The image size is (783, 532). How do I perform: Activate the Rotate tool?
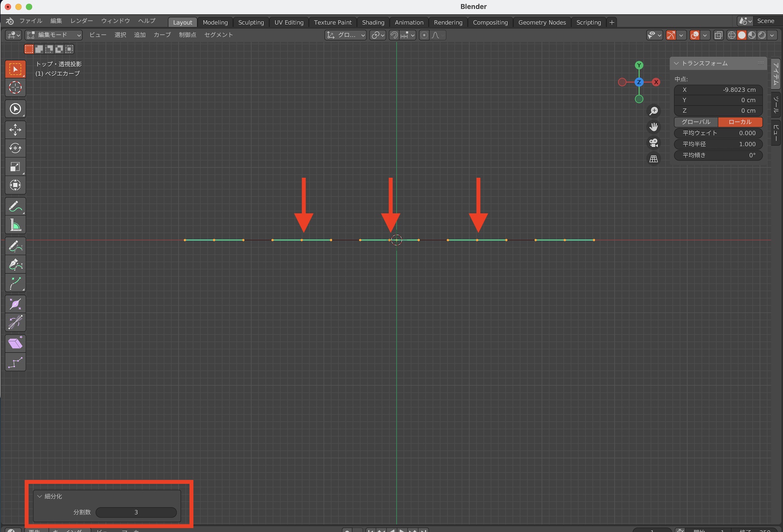pos(15,148)
